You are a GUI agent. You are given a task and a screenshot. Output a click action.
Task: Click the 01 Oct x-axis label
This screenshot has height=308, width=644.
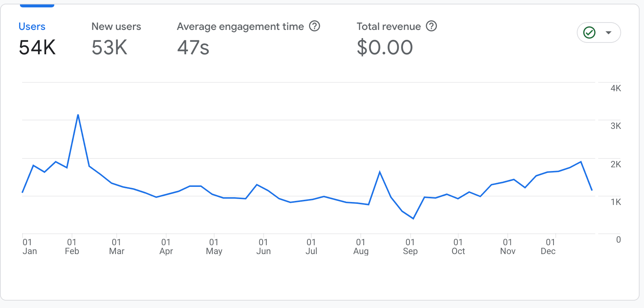(x=458, y=247)
